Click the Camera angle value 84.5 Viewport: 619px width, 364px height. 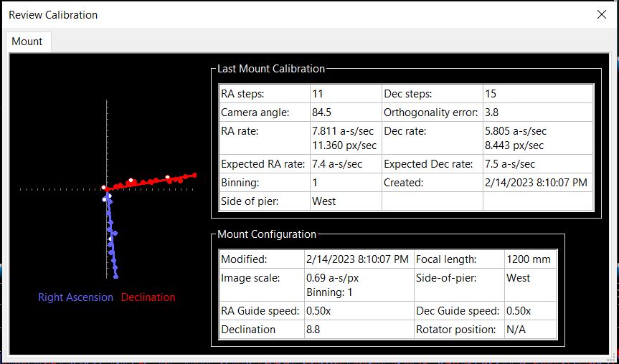coord(322,112)
